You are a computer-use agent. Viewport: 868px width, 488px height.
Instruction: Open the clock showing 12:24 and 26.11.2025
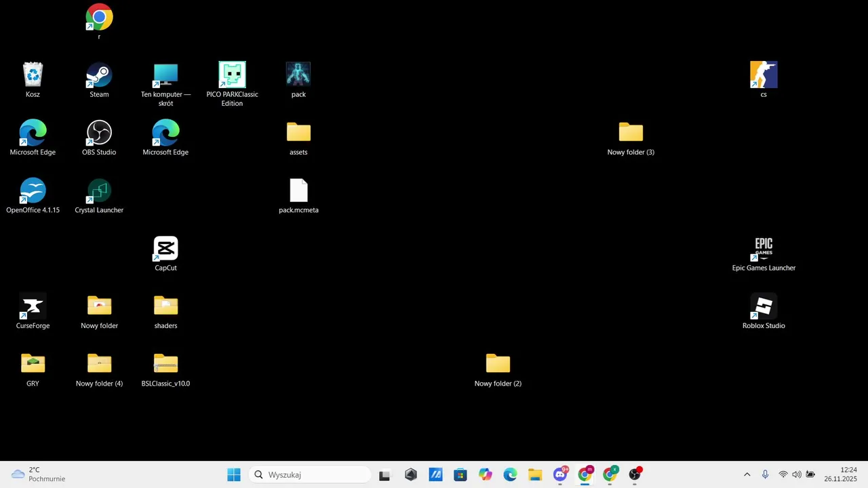(841, 474)
